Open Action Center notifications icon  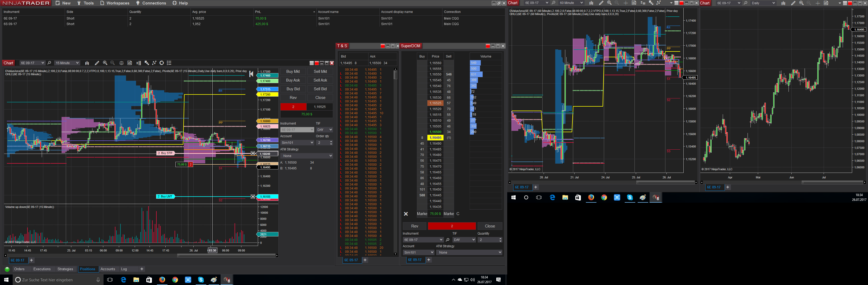point(499,280)
